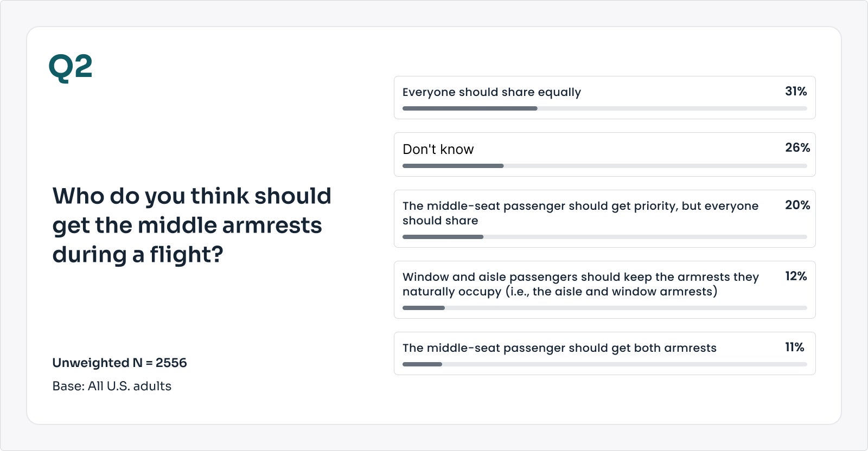Image resolution: width=868 pixels, height=451 pixels.
Task: Click the Q2 question label
Action: click(x=71, y=68)
